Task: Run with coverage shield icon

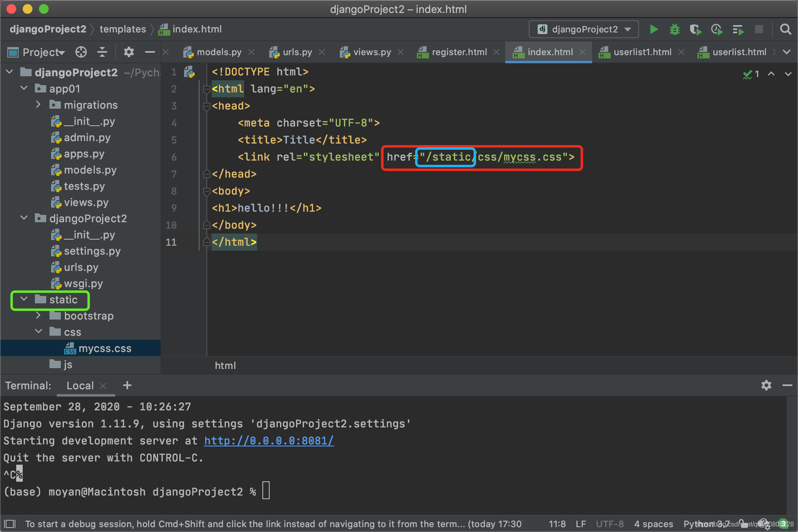Action: coord(696,29)
